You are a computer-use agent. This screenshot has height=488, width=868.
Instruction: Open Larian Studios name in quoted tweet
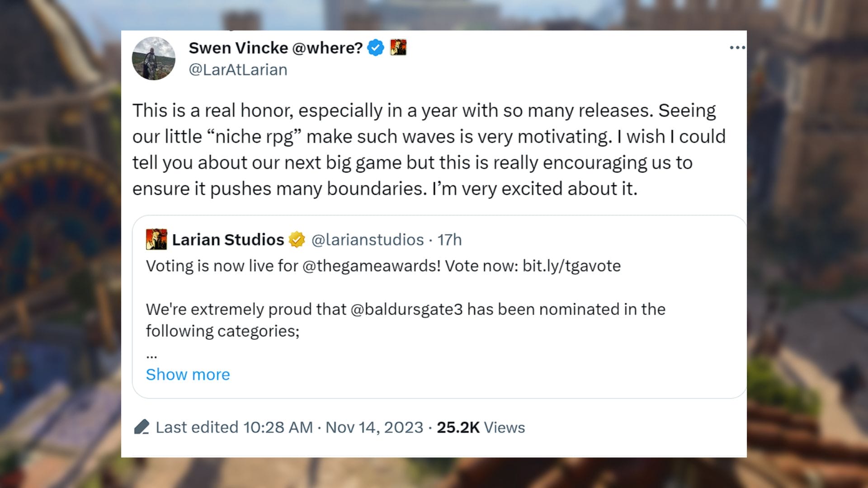click(x=228, y=239)
